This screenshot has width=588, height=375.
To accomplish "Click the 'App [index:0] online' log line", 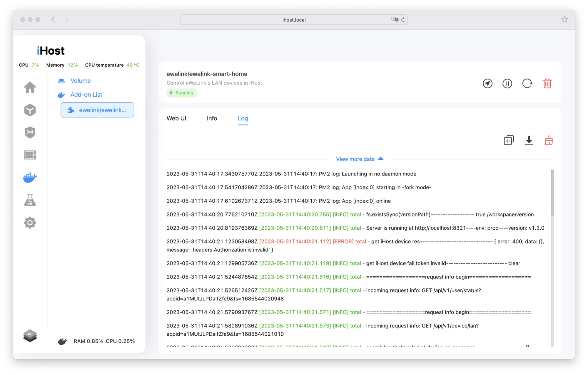I will coord(279,201).
